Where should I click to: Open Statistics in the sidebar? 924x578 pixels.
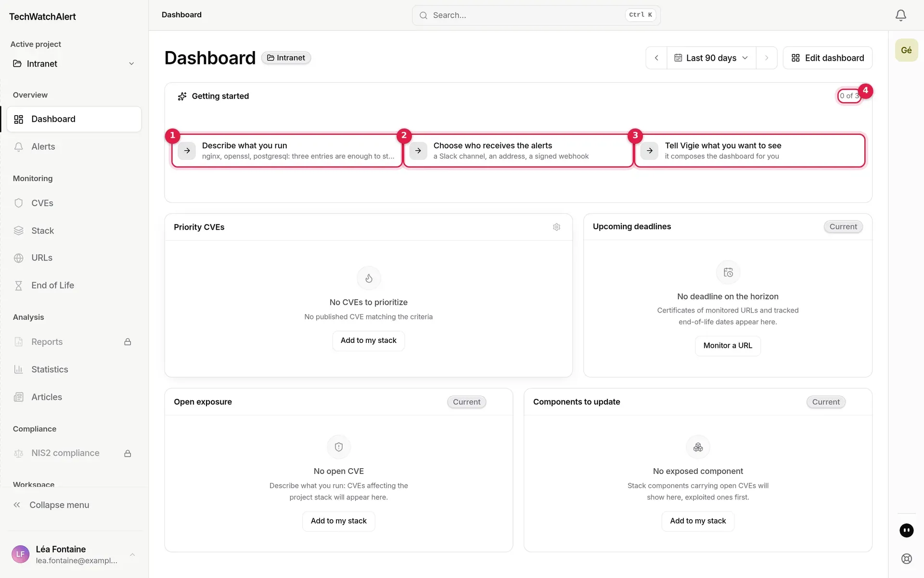coord(74,369)
